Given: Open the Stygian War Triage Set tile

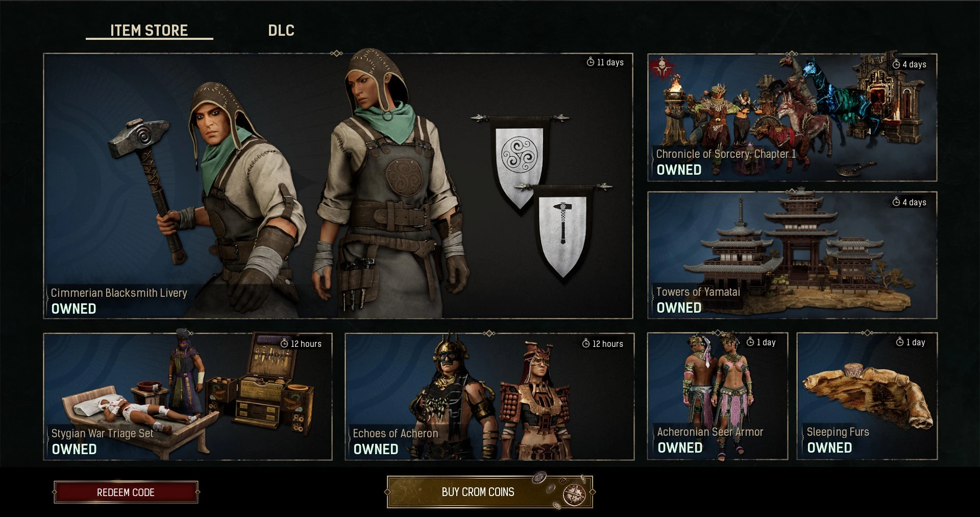Looking at the screenshot, I should (x=188, y=396).
